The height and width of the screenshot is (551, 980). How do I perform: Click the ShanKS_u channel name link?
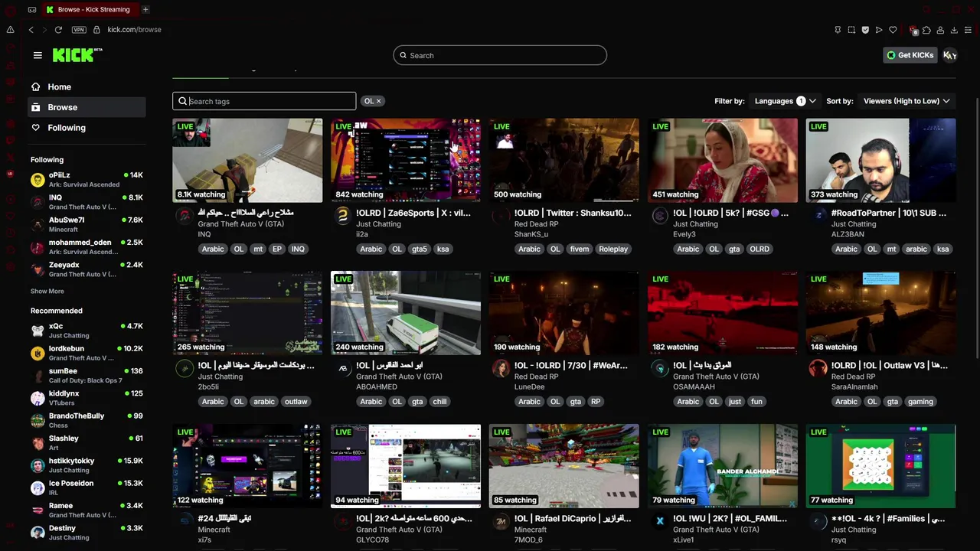(531, 234)
